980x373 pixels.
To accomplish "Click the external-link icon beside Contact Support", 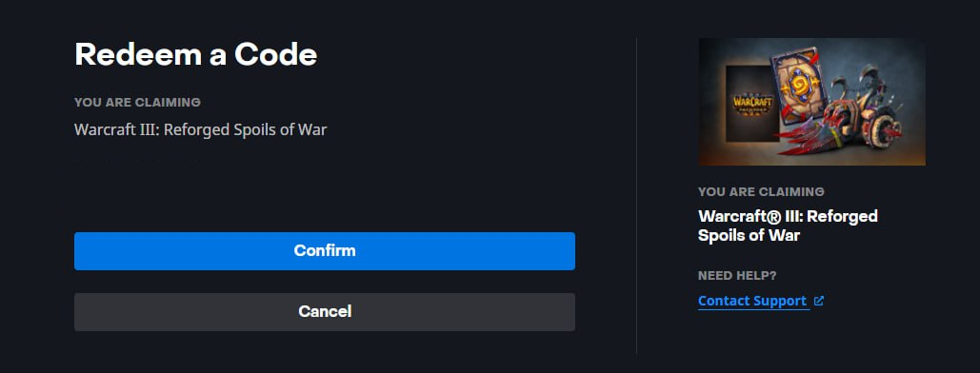I will click(x=819, y=301).
